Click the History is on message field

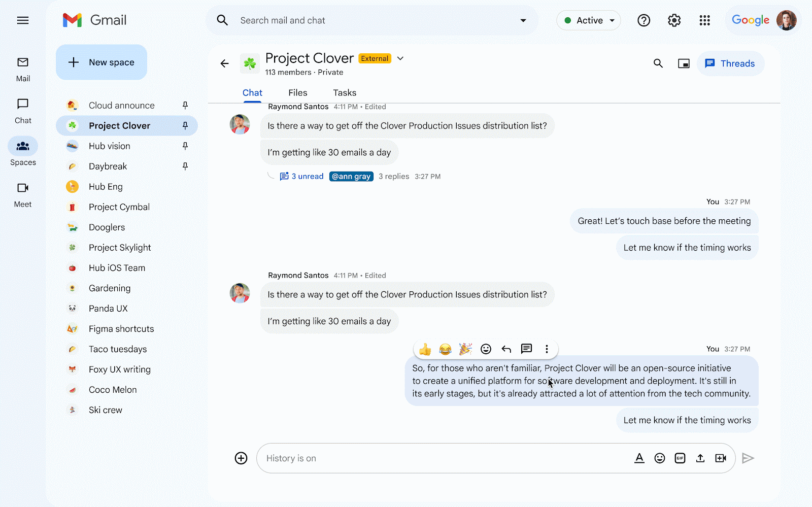click(442, 458)
